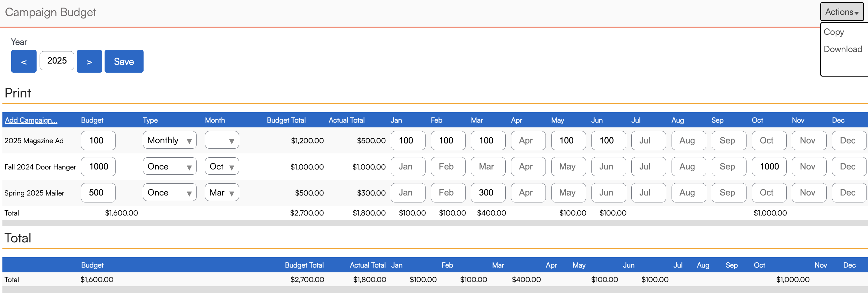Open the Add Campaign link
Screen dimensions: 868x299
31,120
